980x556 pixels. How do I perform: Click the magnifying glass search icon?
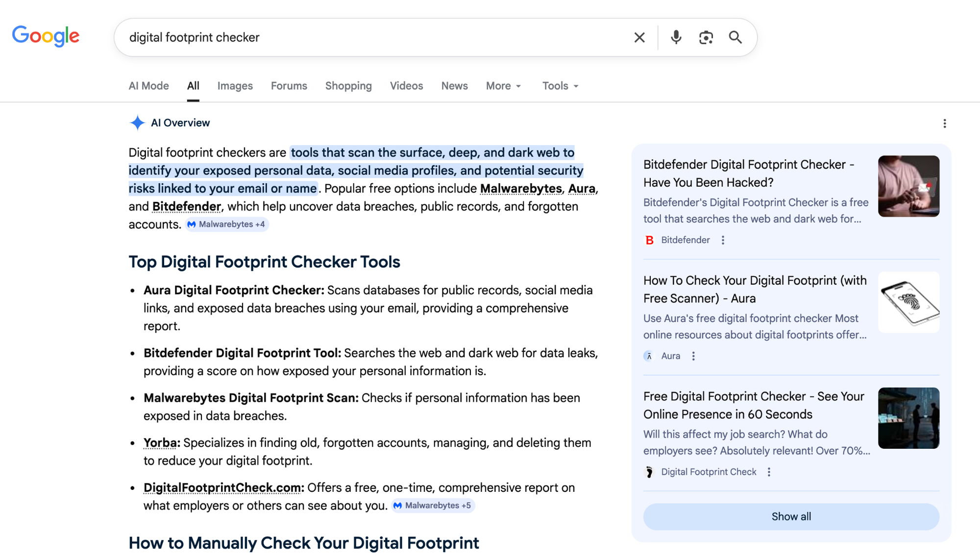[x=735, y=37]
